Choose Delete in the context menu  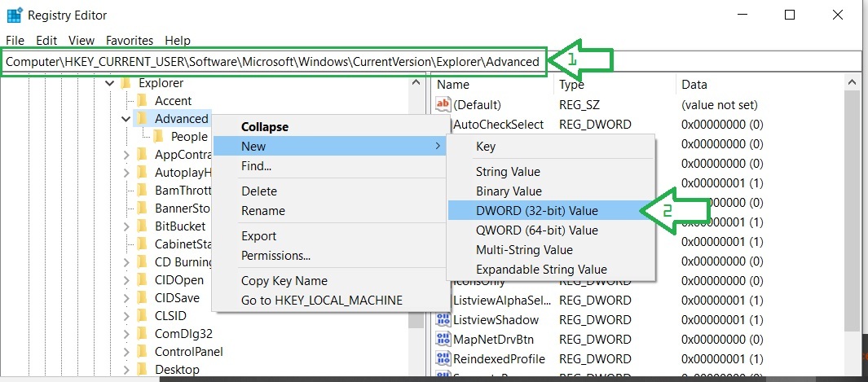(329, 191)
